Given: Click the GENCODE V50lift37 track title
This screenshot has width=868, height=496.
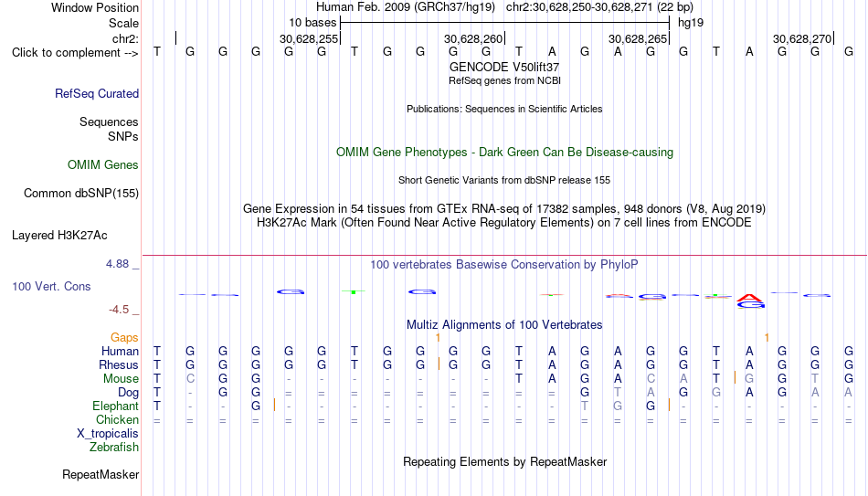Looking at the screenshot, I should point(504,67).
